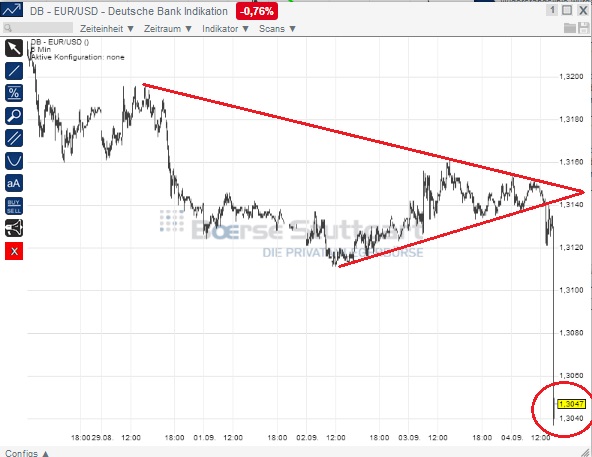Close the chart window
This screenshot has width=592, height=457.
(x=583, y=10)
